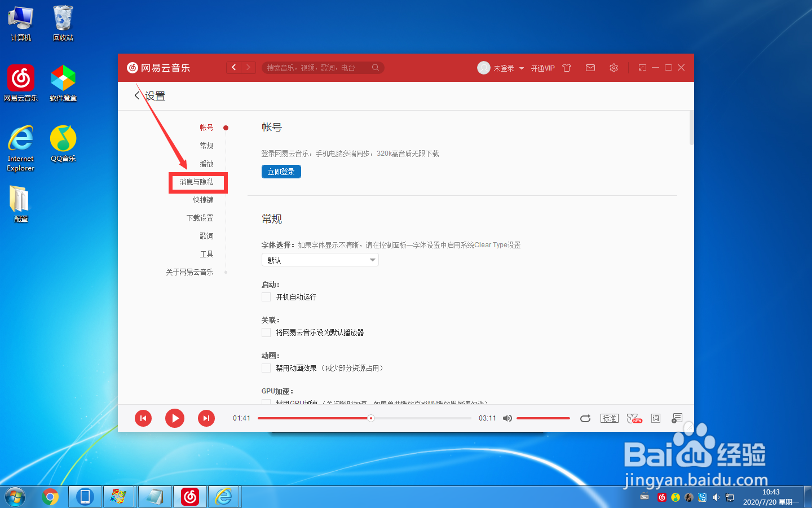Switch to mini mode icon
The image size is (812, 508).
click(642, 68)
